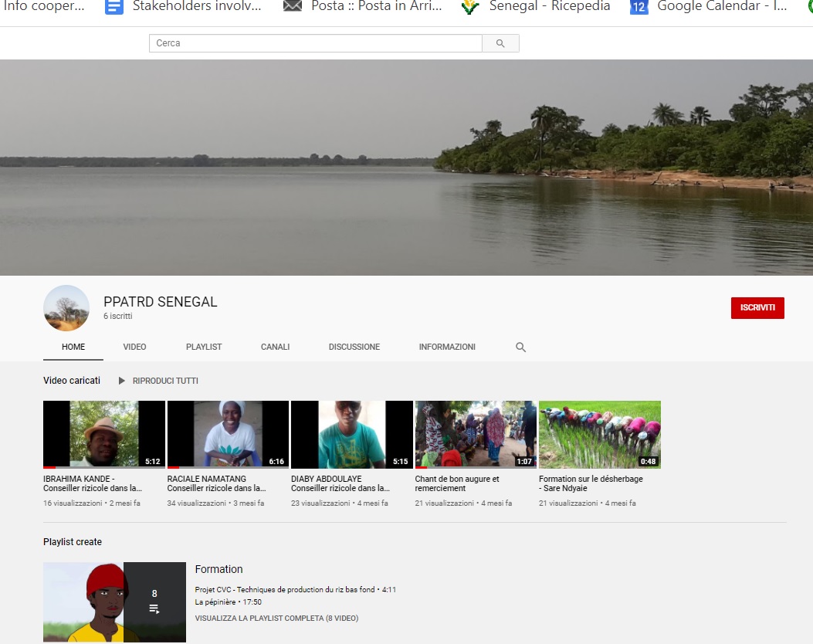813x644 pixels.
Task: Click the 34 visualizzazioni • 3 mesi fa text
Action: tap(215, 503)
